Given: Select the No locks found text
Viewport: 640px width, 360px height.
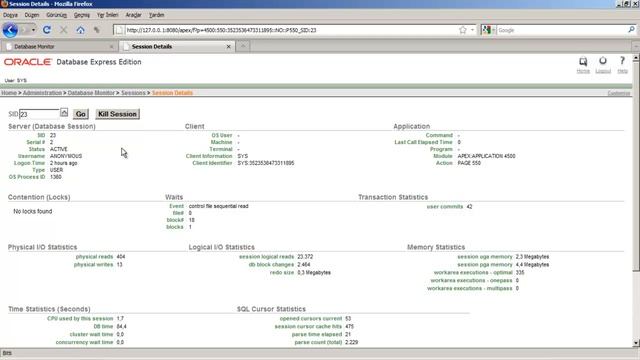Looking at the screenshot, I should pos(33,211).
